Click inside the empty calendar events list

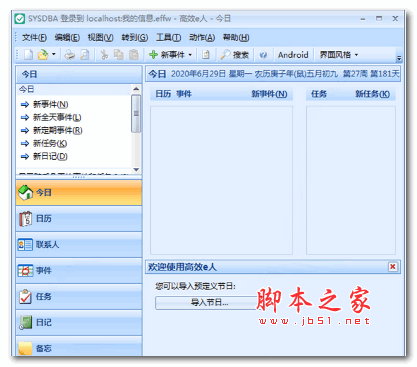coord(221,180)
